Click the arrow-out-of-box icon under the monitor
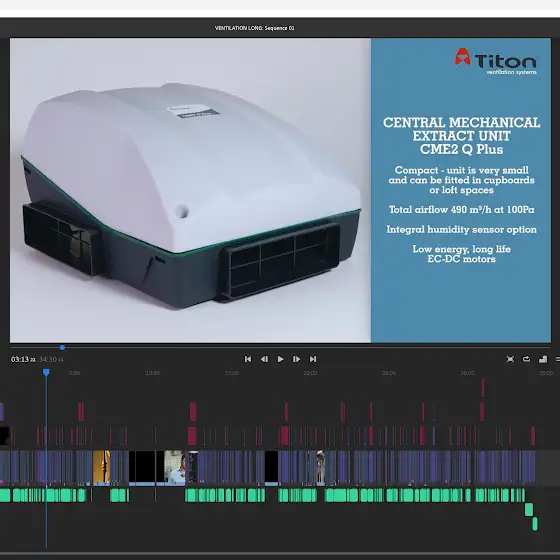The width and height of the screenshot is (560, 560). (526, 359)
